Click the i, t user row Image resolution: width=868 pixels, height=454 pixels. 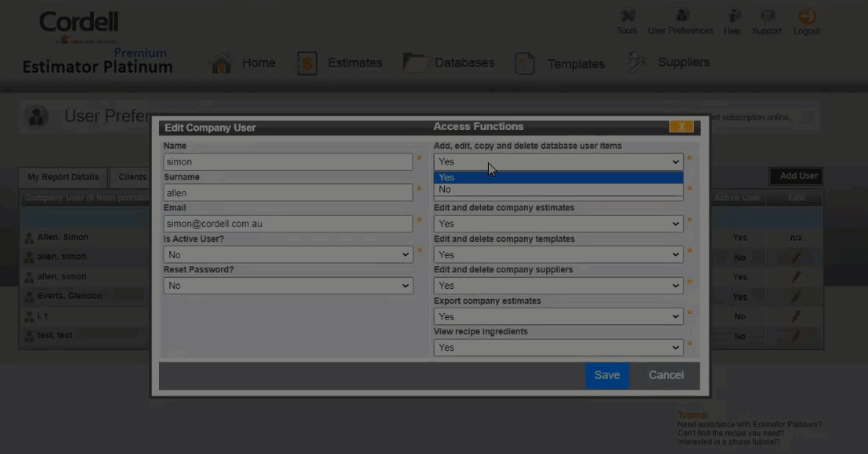(42, 315)
